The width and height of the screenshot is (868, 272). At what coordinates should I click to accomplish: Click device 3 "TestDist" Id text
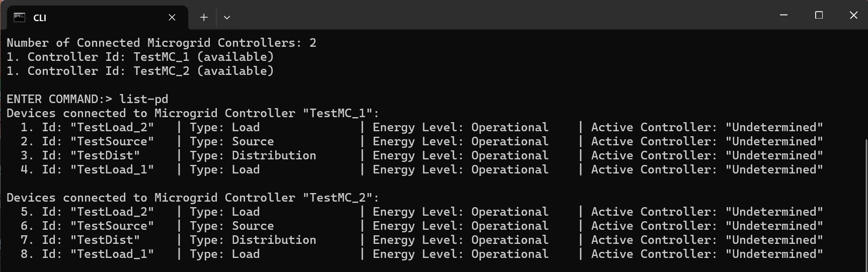105,155
